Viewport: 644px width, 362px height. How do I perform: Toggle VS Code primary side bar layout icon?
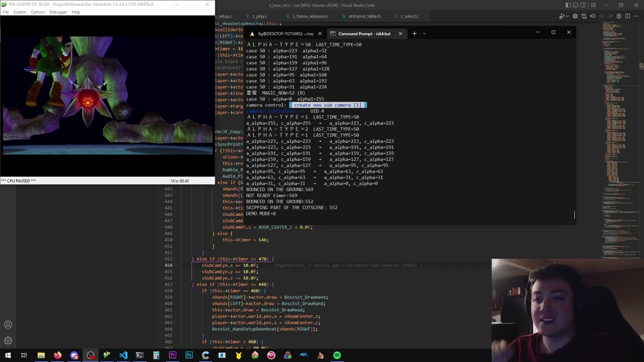(x=569, y=5)
